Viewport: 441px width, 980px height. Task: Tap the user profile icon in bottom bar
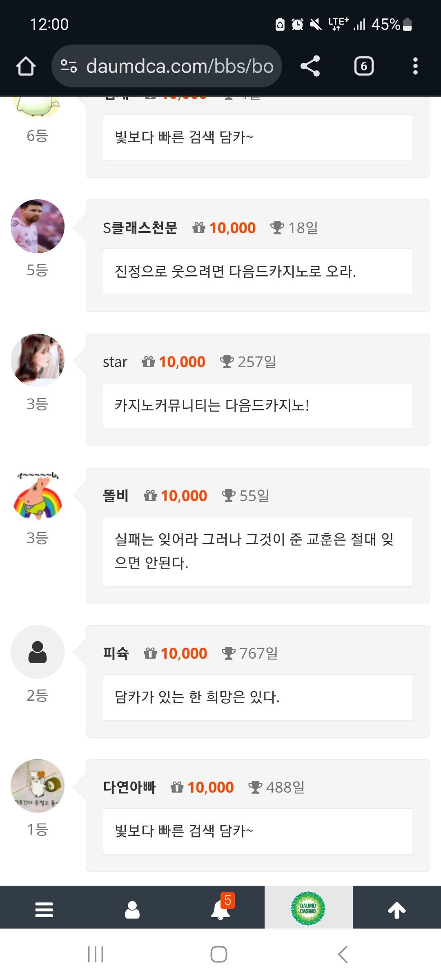tap(132, 910)
